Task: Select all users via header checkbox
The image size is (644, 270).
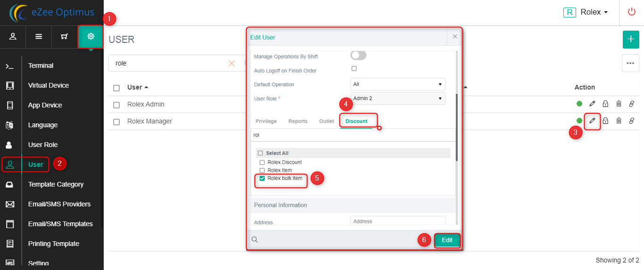Action: (116, 88)
